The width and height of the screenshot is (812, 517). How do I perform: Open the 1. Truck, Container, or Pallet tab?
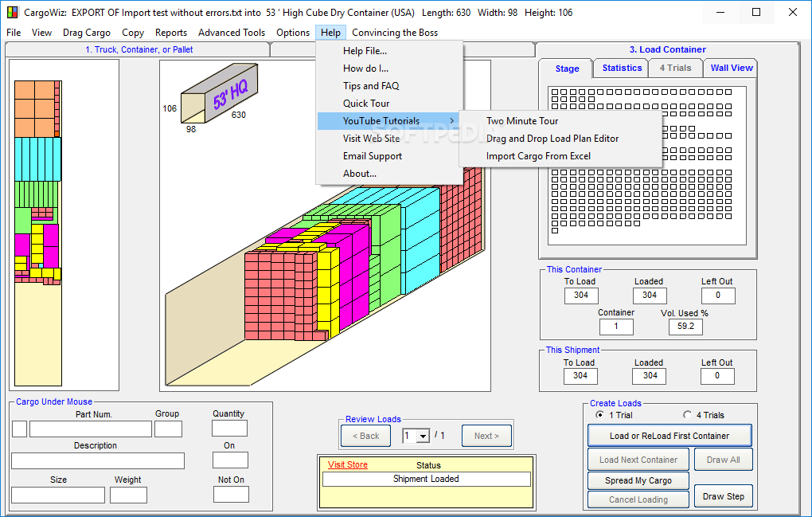coord(139,49)
